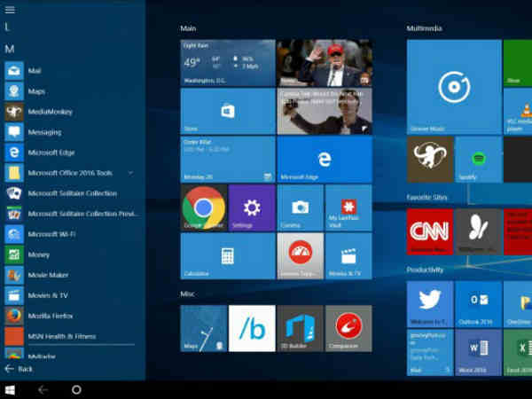Open the Store tile

click(227, 111)
